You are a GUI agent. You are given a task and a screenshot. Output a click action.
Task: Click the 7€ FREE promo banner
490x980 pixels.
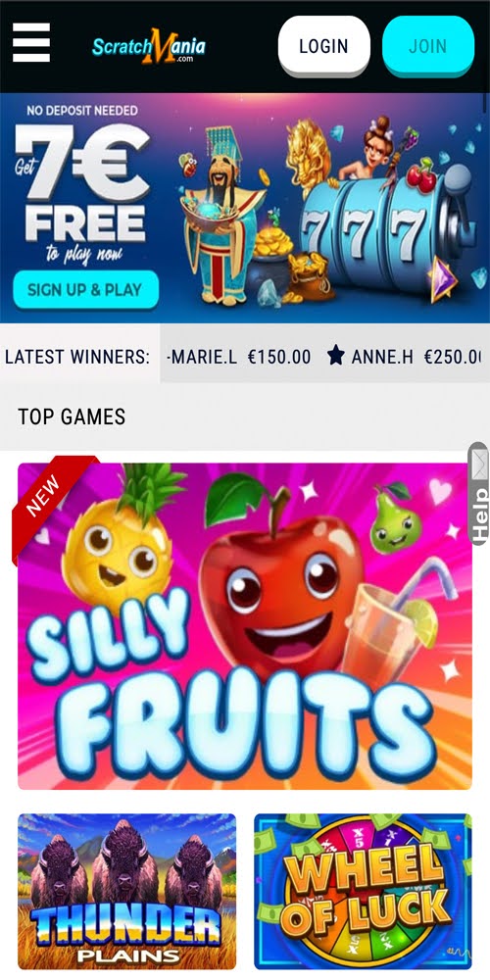[x=245, y=208]
